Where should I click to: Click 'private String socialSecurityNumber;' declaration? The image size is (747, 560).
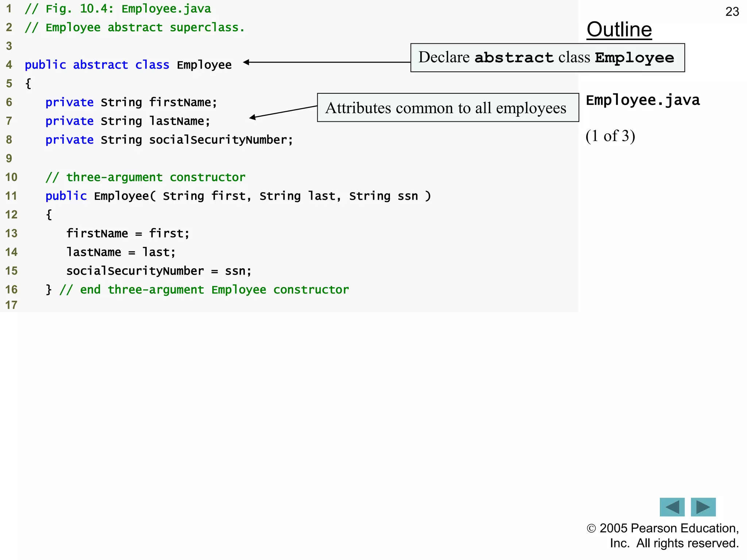click(x=169, y=140)
